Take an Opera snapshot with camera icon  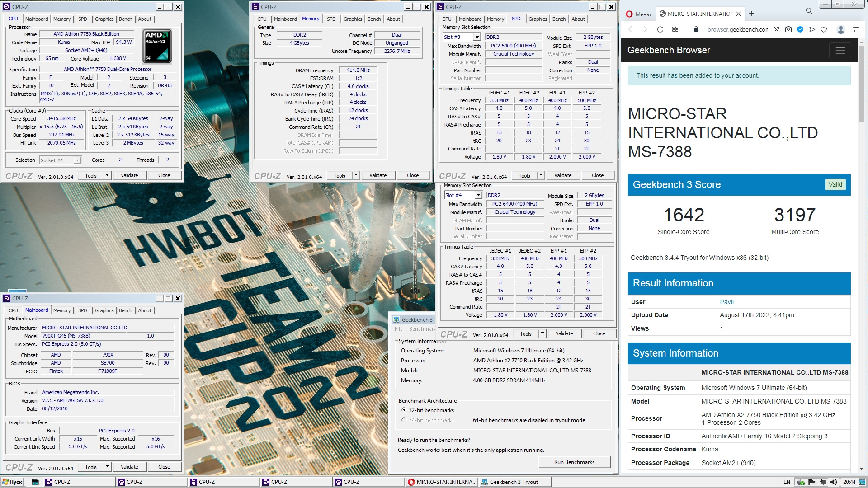(x=788, y=29)
